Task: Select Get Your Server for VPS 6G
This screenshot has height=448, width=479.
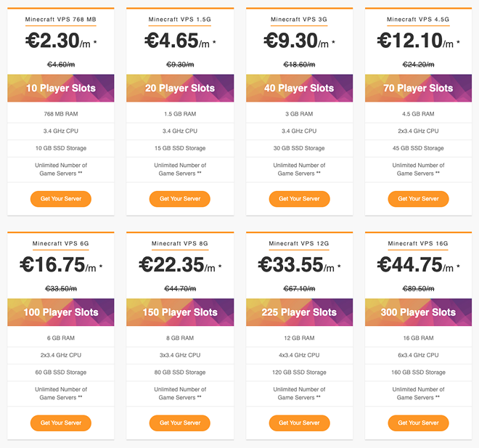Action: 61,423
